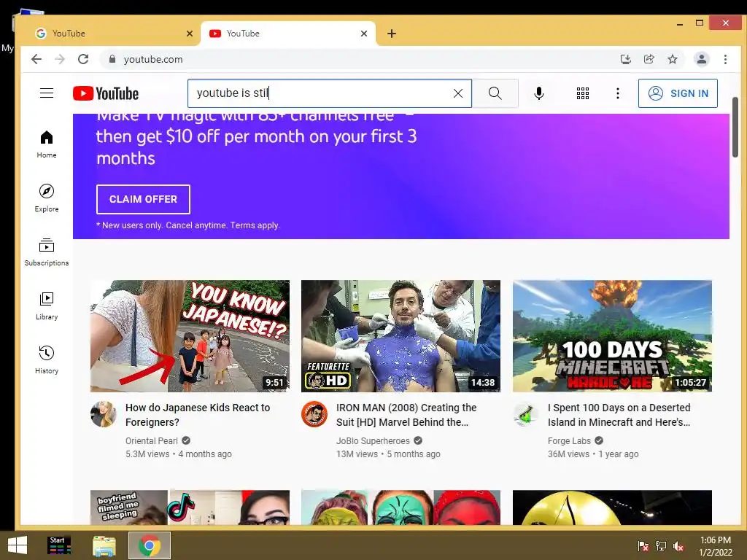Close the first YouTube tab
Viewport: 747px width, 560px height.
click(x=190, y=34)
